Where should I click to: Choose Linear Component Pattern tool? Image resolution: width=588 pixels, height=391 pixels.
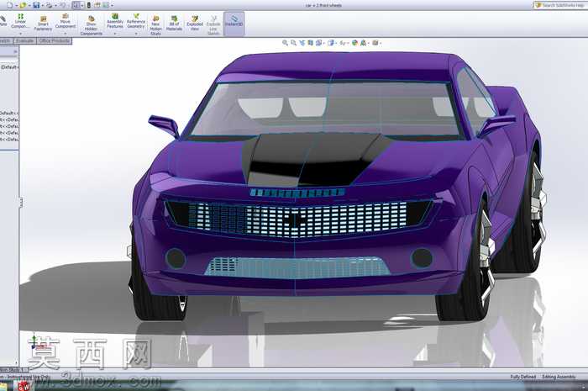pos(20,21)
